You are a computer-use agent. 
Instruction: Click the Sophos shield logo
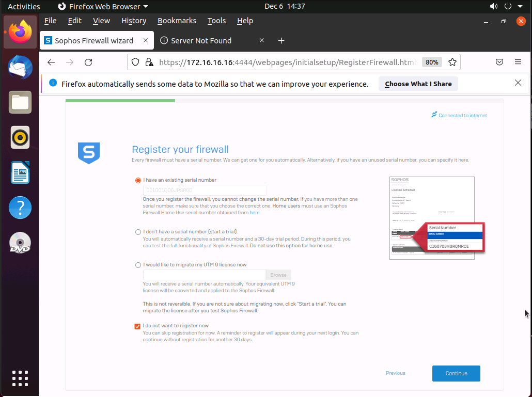(x=88, y=153)
